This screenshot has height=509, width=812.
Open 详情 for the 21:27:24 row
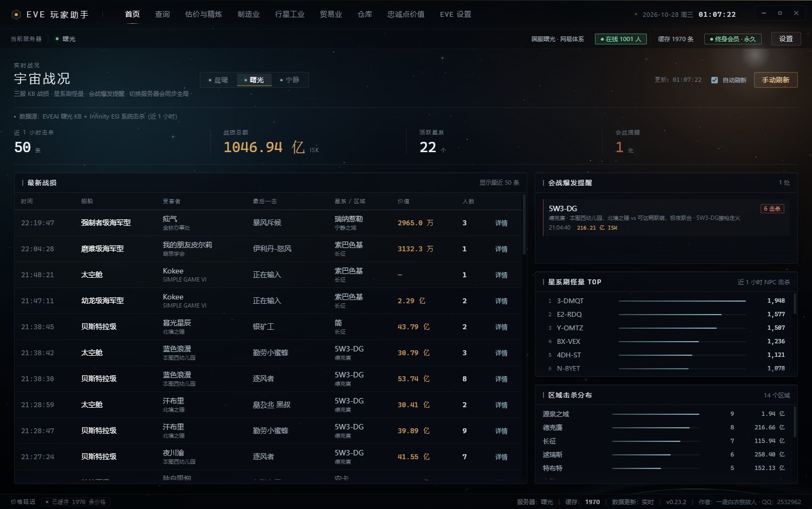click(x=501, y=457)
